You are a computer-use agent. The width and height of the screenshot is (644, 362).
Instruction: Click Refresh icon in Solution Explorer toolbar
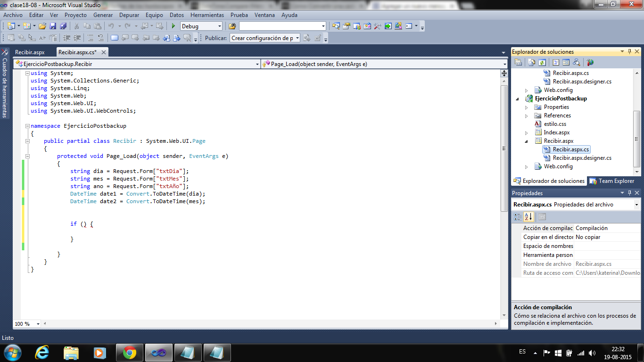point(542,62)
